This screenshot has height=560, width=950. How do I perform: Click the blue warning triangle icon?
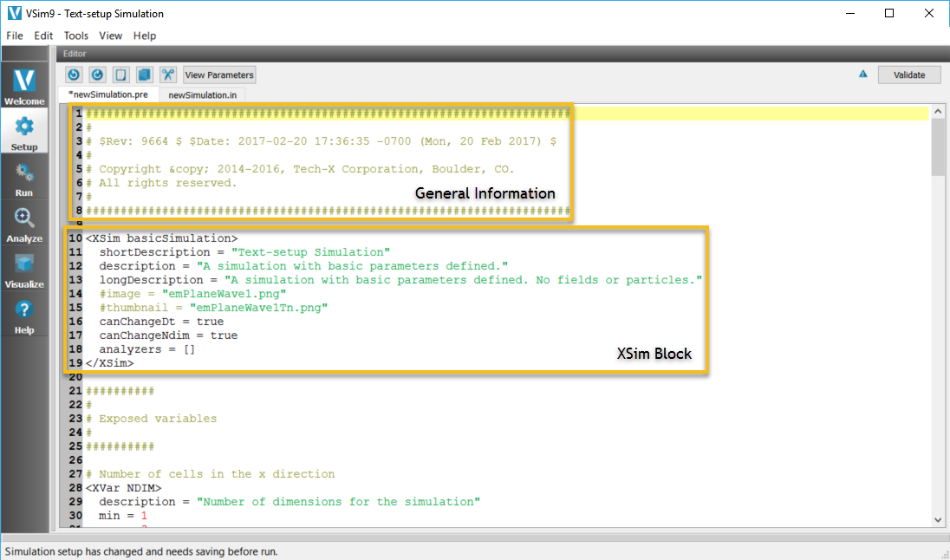[x=862, y=74]
